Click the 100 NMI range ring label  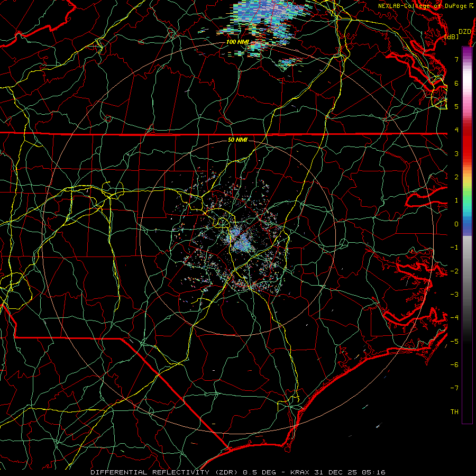pos(237,42)
